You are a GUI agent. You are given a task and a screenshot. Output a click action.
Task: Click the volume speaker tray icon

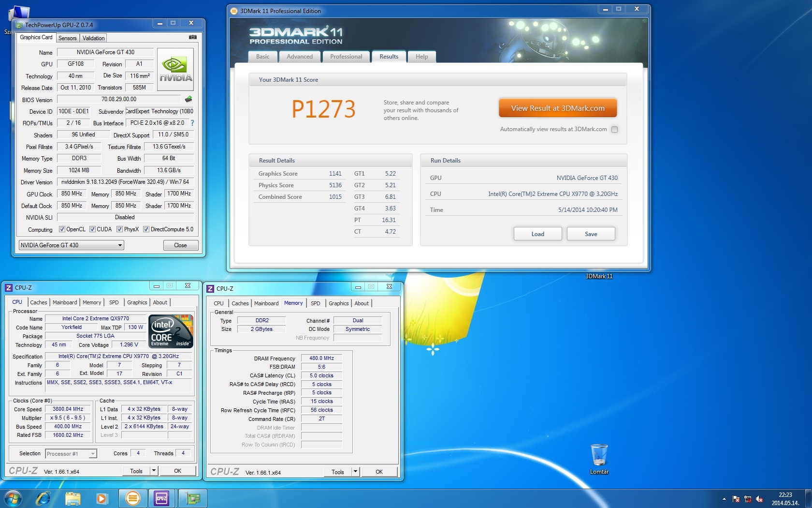[759, 499]
